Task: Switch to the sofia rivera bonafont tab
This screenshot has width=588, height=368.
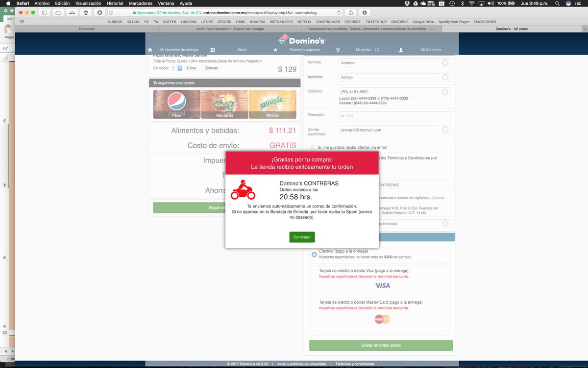Action: click(230, 29)
